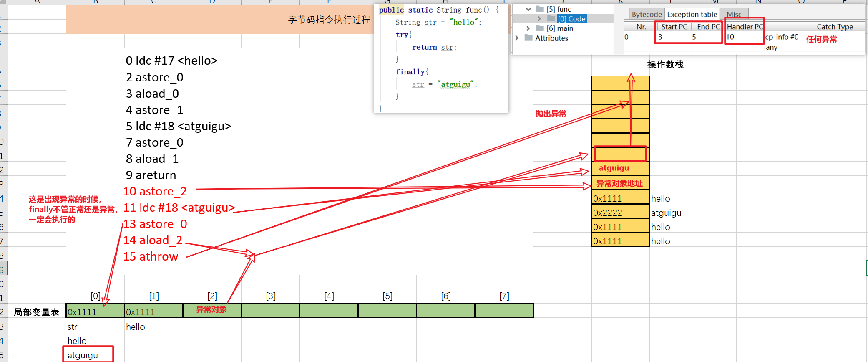Click the folder icon beside [5] func
The width and height of the screenshot is (868, 362).
coord(540,9)
